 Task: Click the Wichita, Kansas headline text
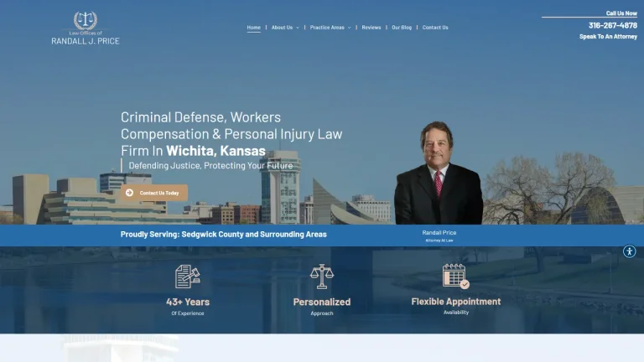(216, 151)
